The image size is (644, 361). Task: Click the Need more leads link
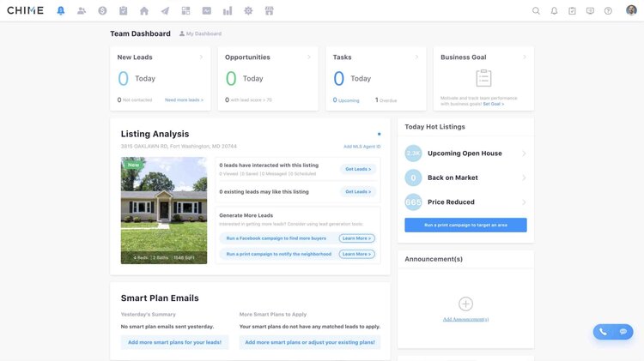184,100
